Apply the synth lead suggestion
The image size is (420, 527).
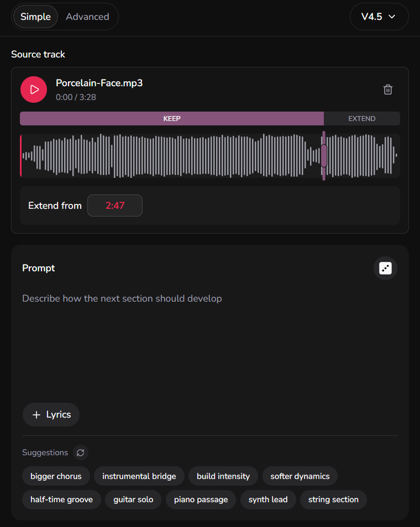tap(268, 499)
